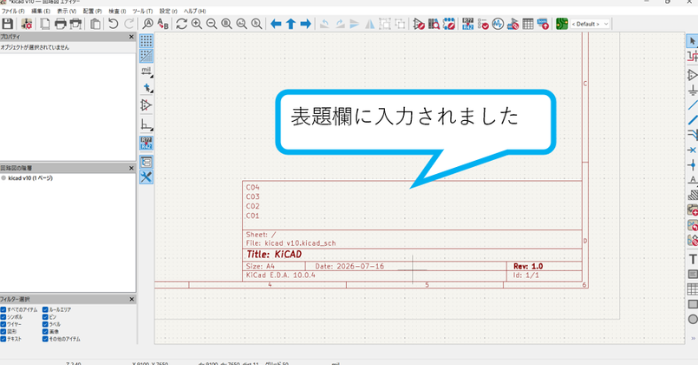Save the schematic with the floppy icon
Viewport: 698px width, 365px height.
tap(8, 24)
